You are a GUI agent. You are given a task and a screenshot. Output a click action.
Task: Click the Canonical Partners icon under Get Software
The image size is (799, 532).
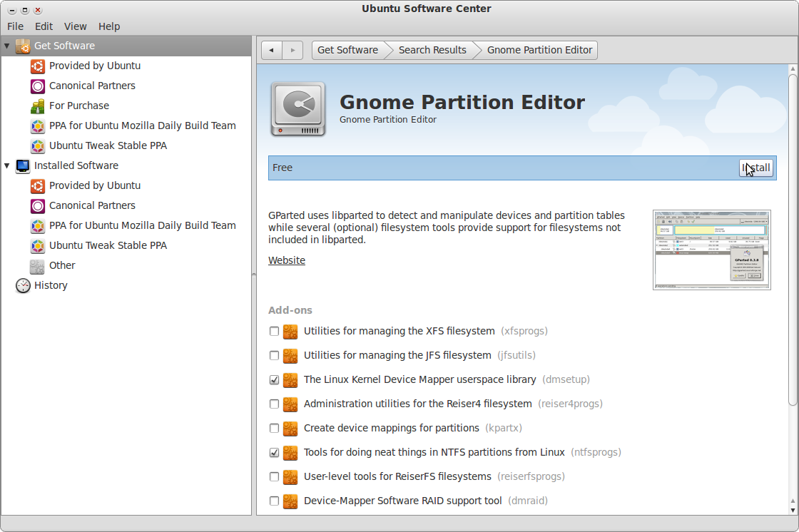coord(38,86)
